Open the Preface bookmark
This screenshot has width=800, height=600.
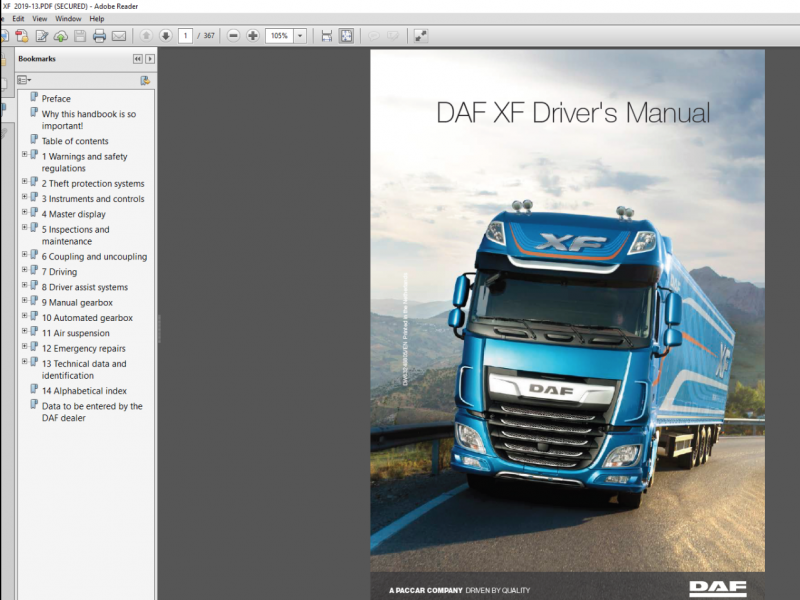tap(56, 98)
